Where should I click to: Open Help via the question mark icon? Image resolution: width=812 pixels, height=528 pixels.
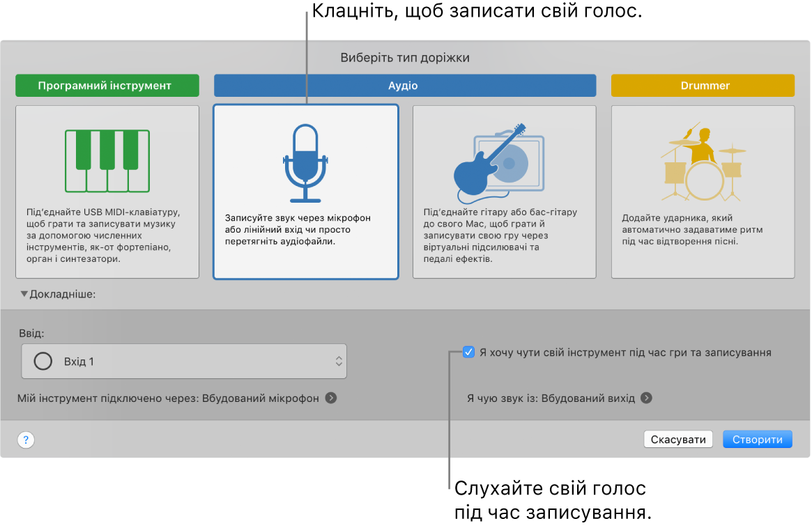click(25, 440)
